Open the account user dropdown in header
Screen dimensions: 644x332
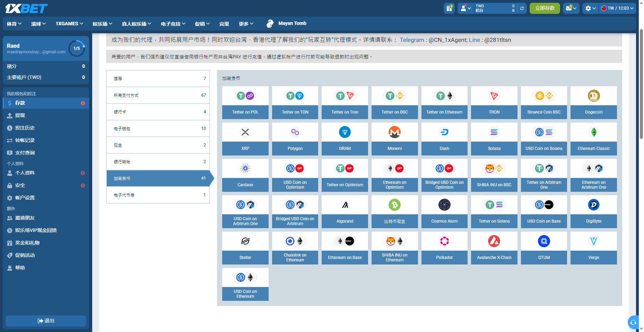tap(465, 8)
